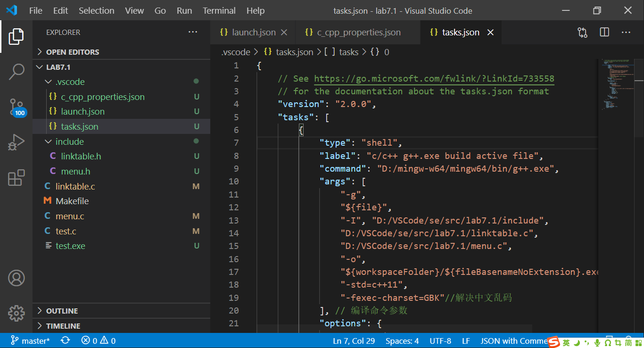Open test.c in the Explorer tree
The width and height of the screenshot is (644, 348).
tap(122, 231)
